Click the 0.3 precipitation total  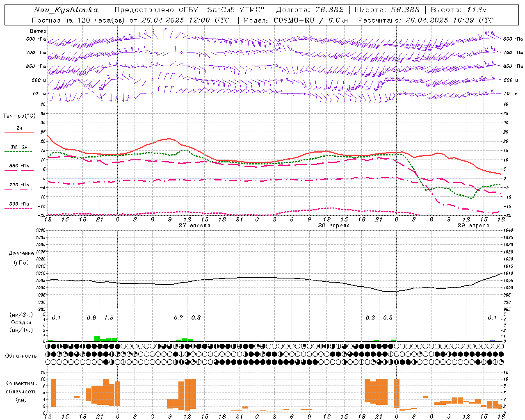[196, 318]
